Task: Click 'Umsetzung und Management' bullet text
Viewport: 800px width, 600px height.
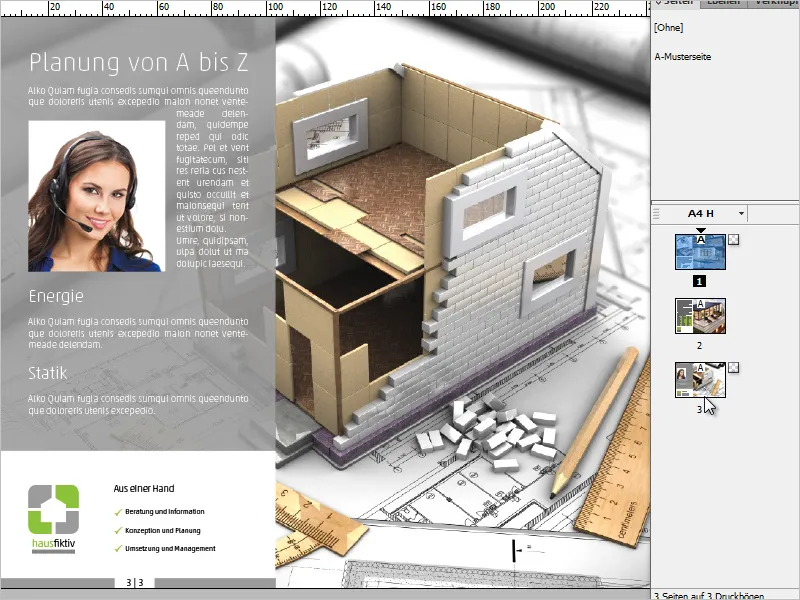Action: (170, 548)
